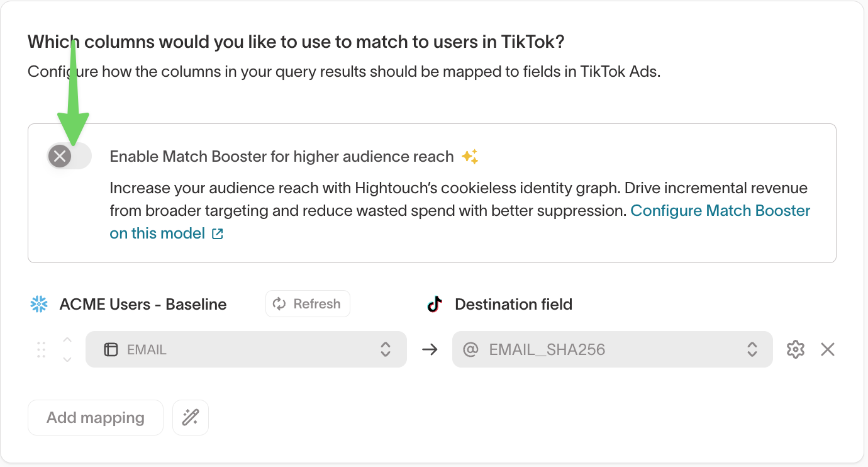Click the magic wand auto-map icon
This screenshot has width=868, height=467.
[x=191, y=417]
